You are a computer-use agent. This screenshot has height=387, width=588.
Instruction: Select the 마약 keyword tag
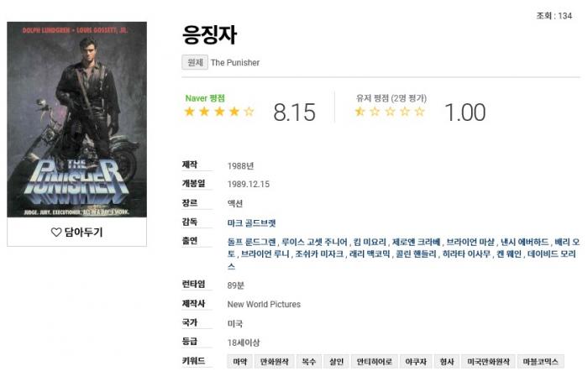(240, 362)
